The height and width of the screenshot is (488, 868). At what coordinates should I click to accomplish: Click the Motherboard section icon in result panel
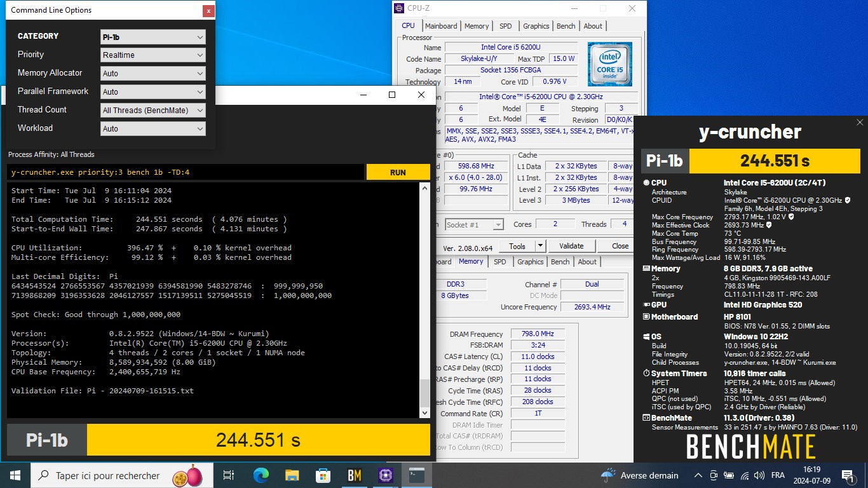pyautogui.click(x=646, y=316)
